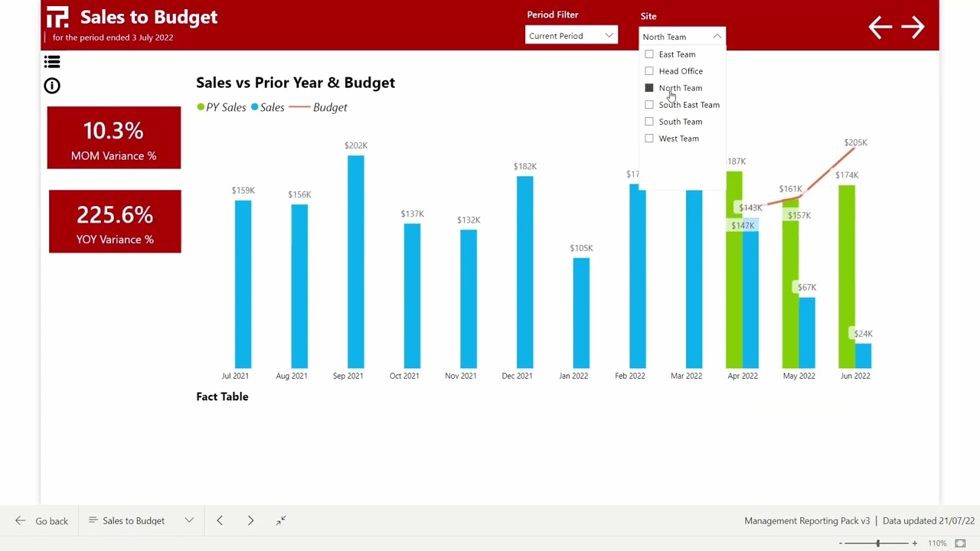980x551 pixels.
Task: Click the zoom out minus icon
Action: click(x=841, y=543)
